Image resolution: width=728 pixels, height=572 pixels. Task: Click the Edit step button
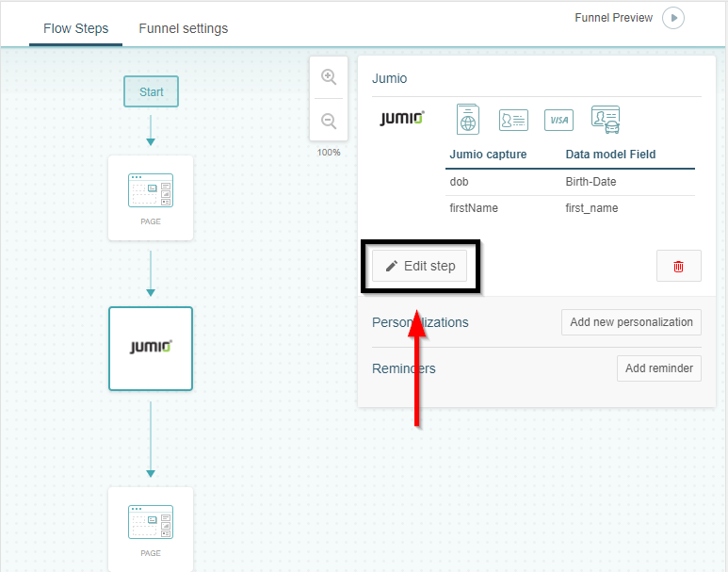pos(419,266)
